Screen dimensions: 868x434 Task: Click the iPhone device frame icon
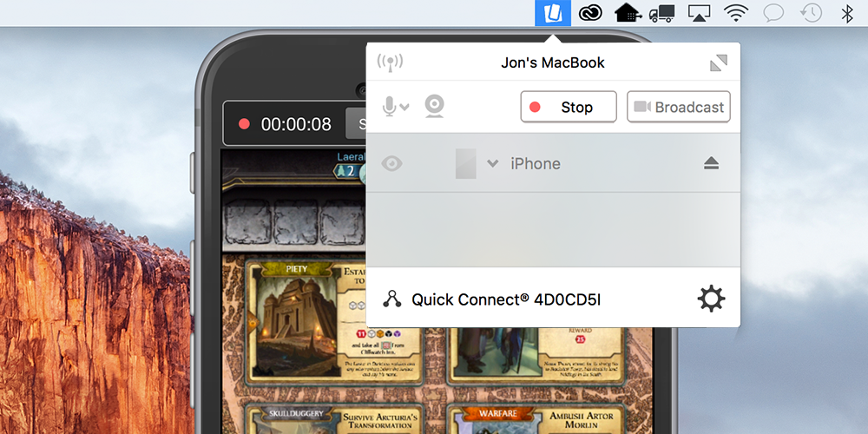[465, 163]
